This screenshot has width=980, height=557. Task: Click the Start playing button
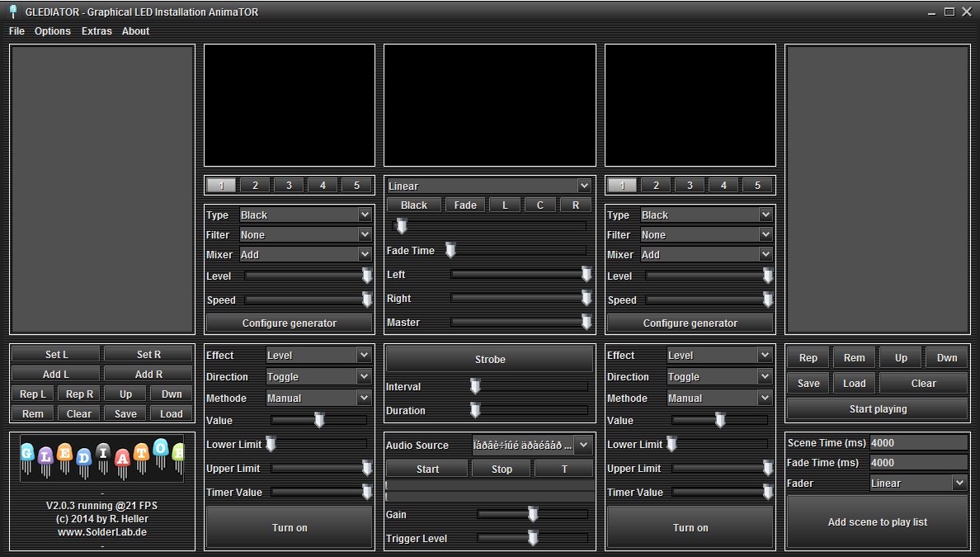pos(877,409)
